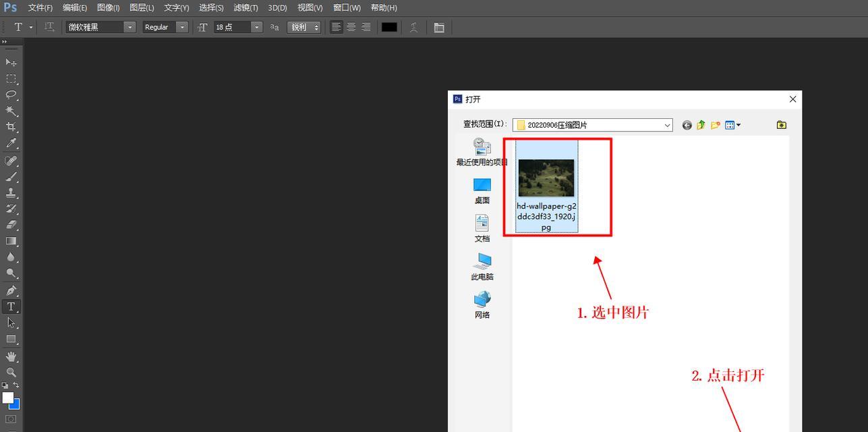This screenshot has width=868, height=432.
Task: Open 编辑(E) menu
Action: click(75, 7)
